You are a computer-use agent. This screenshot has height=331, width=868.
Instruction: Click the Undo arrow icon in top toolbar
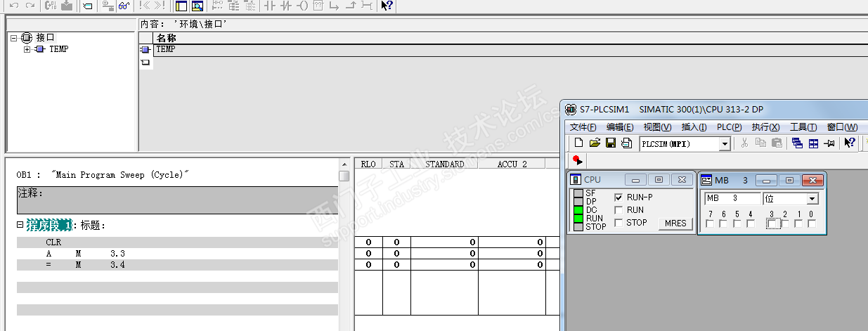[13, 6]
